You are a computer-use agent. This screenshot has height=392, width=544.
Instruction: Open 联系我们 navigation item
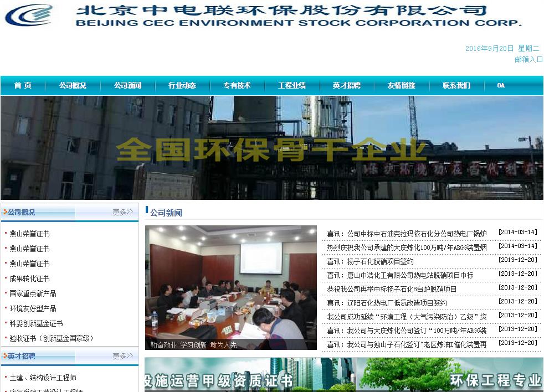pyautogui.click(x=456, y=85)
